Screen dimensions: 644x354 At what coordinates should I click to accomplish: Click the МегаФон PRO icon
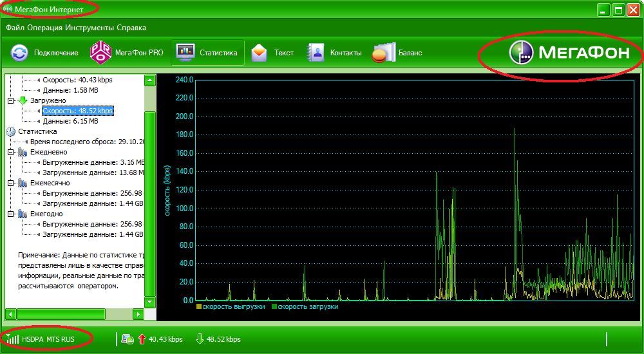click(x=100, y=53)
